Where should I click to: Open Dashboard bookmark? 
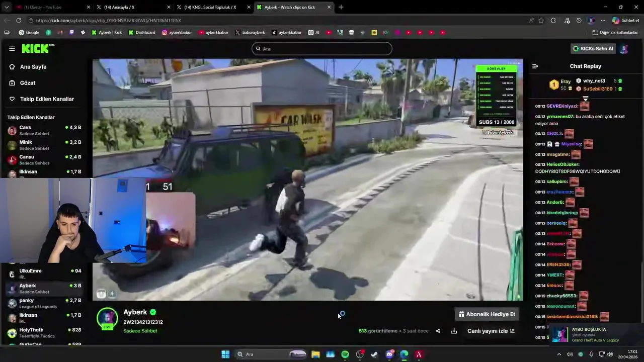tap(142, 33)
